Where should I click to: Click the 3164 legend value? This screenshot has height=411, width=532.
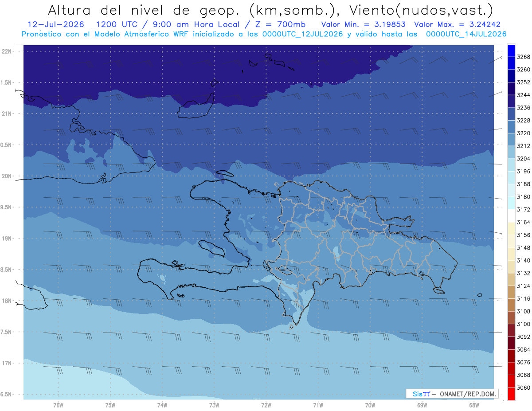click(524, 222)
